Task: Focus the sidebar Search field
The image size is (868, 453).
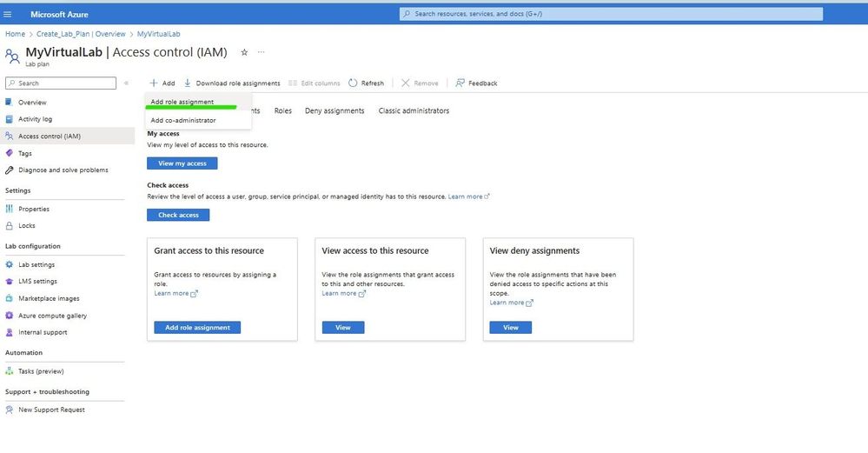Action: click(x=61, y=83)
